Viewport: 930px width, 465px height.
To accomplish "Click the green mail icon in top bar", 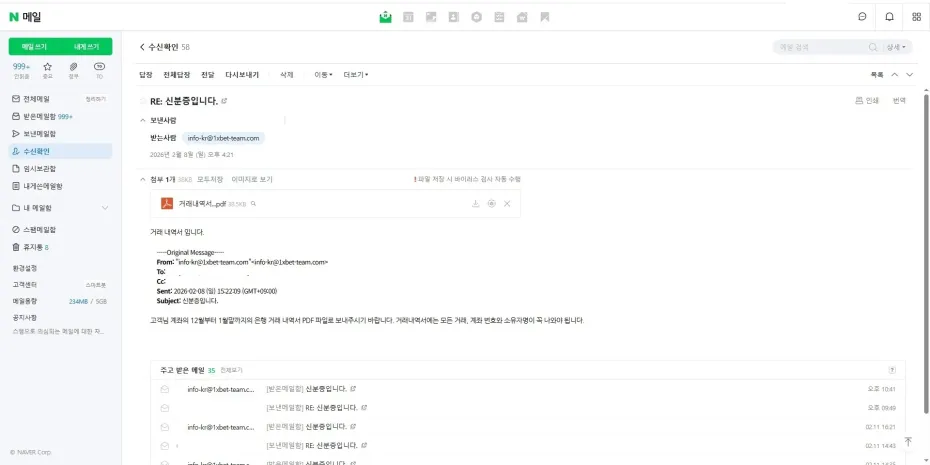I will (x=385, y=17).
